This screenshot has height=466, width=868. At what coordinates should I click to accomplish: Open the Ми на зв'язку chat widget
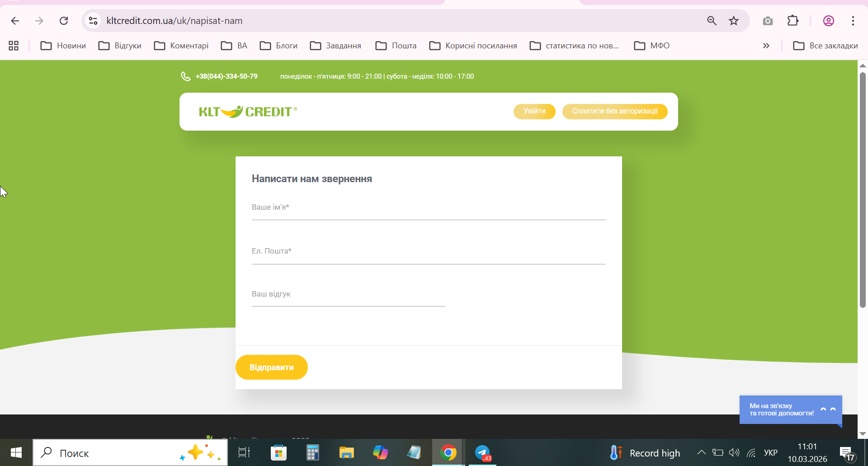pos(791,410)
